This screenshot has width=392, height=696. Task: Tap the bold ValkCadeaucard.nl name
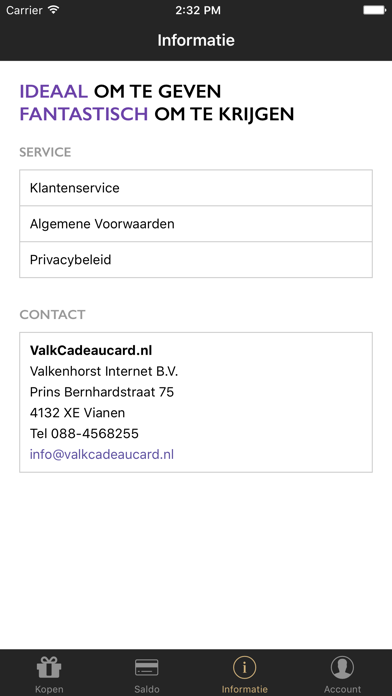91,351
